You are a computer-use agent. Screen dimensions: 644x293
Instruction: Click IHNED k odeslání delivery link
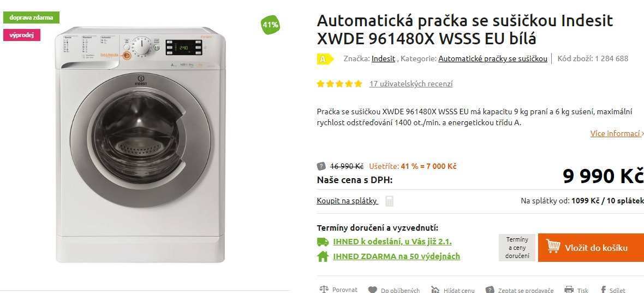coord(392,242)
